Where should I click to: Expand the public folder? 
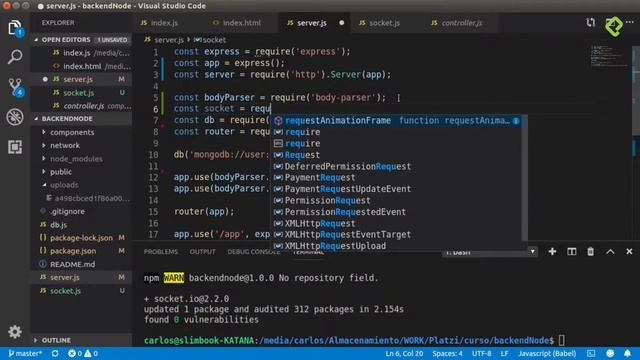[61, 172]
